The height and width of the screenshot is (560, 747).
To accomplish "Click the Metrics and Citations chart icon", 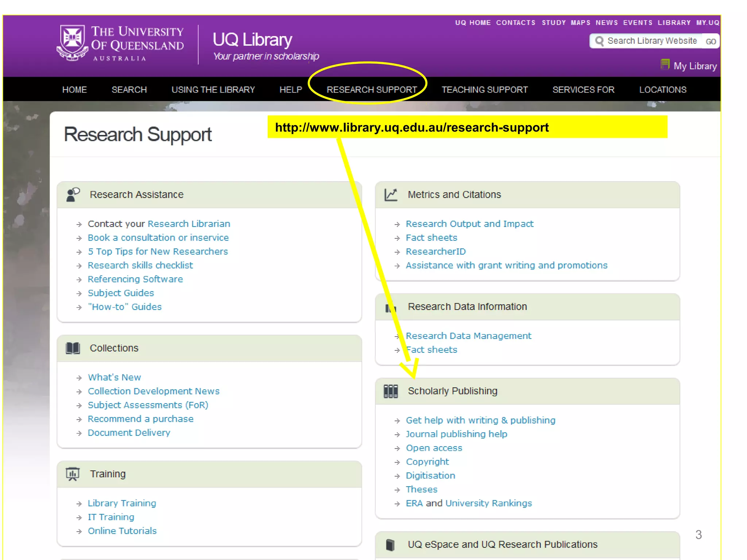I will pyautogui.click(x=391, y=195).
